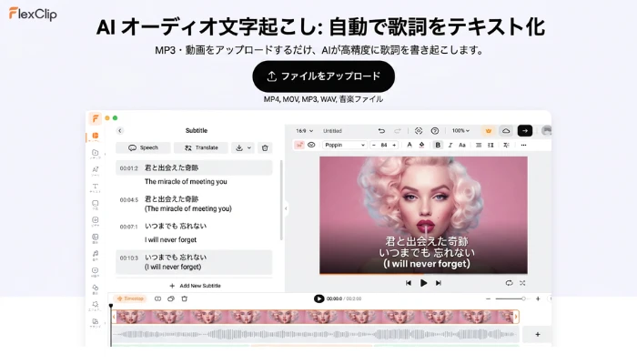This screenshot has width=637, height=364.
Task: Delete all subtitles with trash icon
Action: (265, 147)
